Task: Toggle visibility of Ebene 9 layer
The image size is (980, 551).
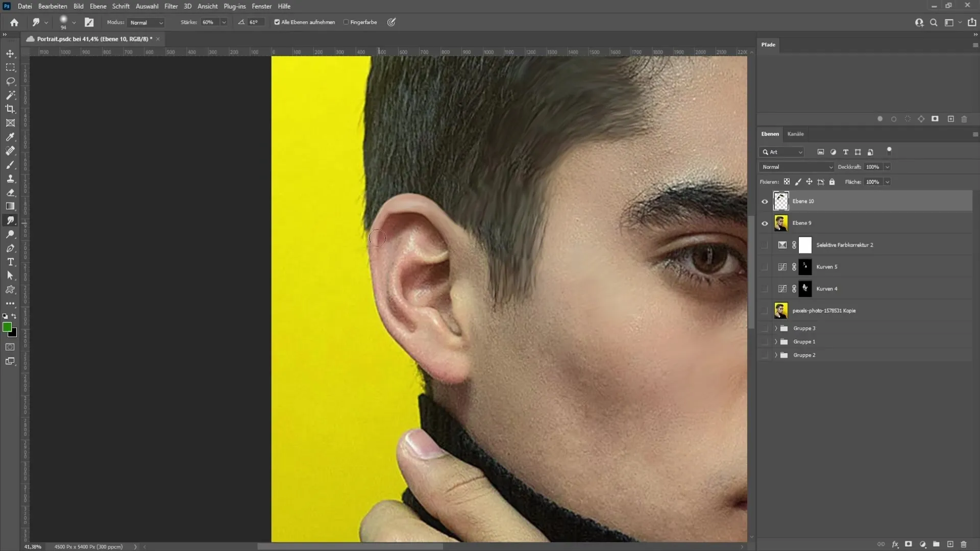Action: tap(765, 222)
